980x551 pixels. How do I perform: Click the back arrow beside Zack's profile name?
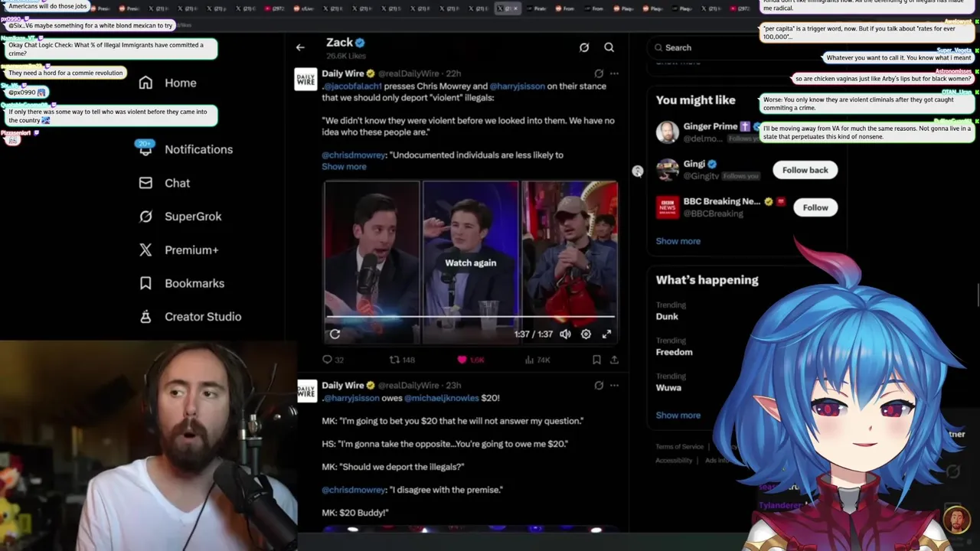(300, 47)
